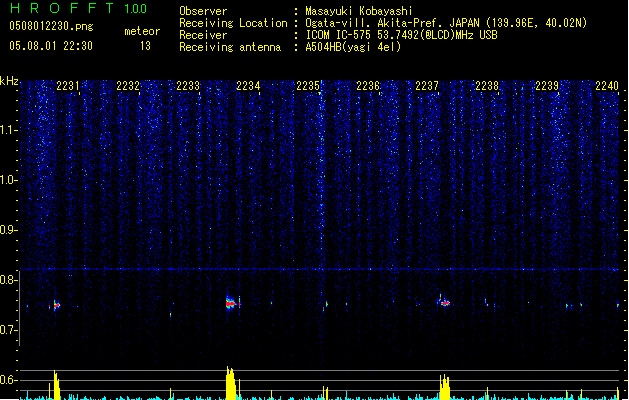Click the yellow power peak near 2237

(x=444, y=387)
